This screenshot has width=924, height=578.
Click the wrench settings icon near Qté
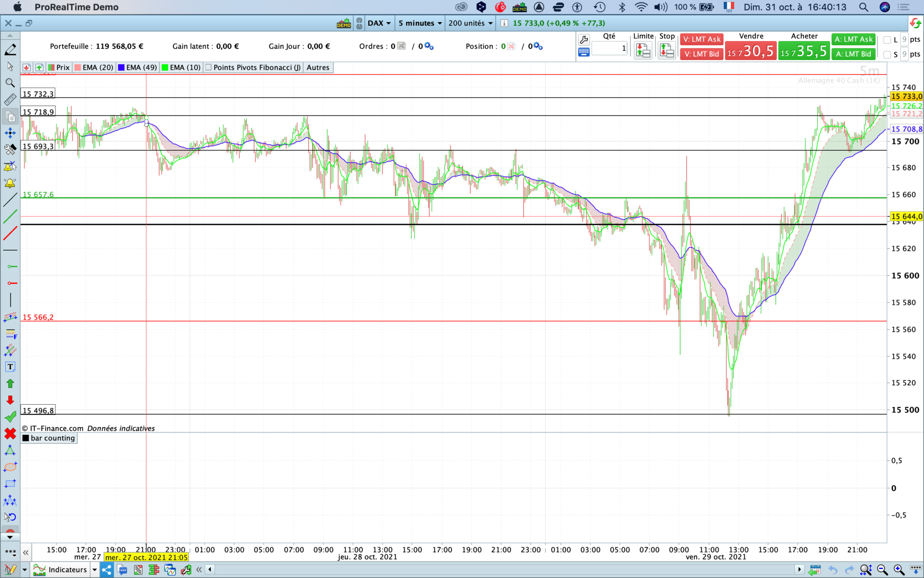583,40
